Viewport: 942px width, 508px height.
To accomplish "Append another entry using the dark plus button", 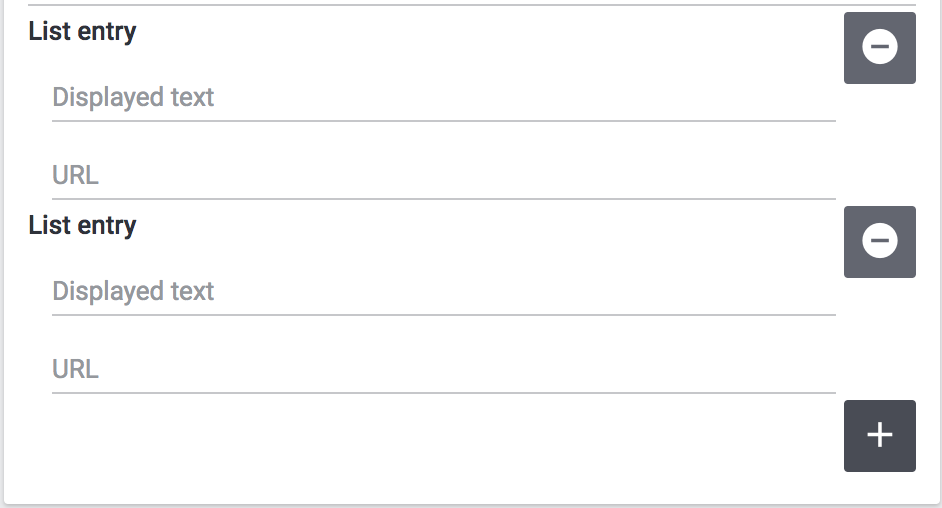I will point(879,435).
